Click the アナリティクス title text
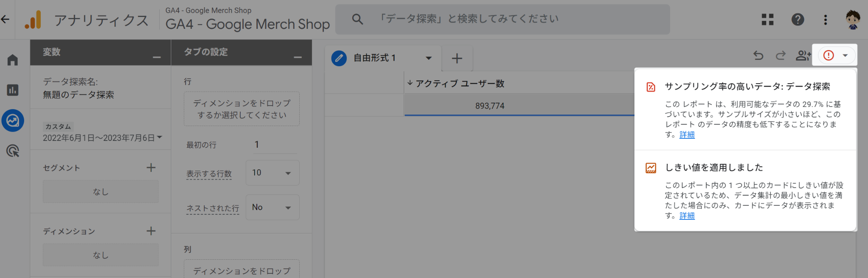The image size is (868, 278). 101,20
